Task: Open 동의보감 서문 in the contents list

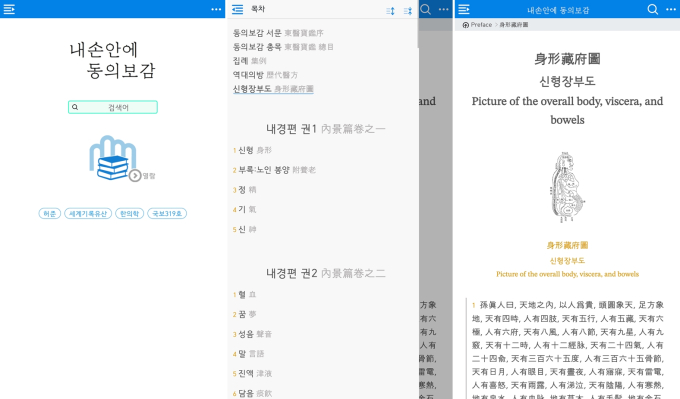Action: click(278, 33)
